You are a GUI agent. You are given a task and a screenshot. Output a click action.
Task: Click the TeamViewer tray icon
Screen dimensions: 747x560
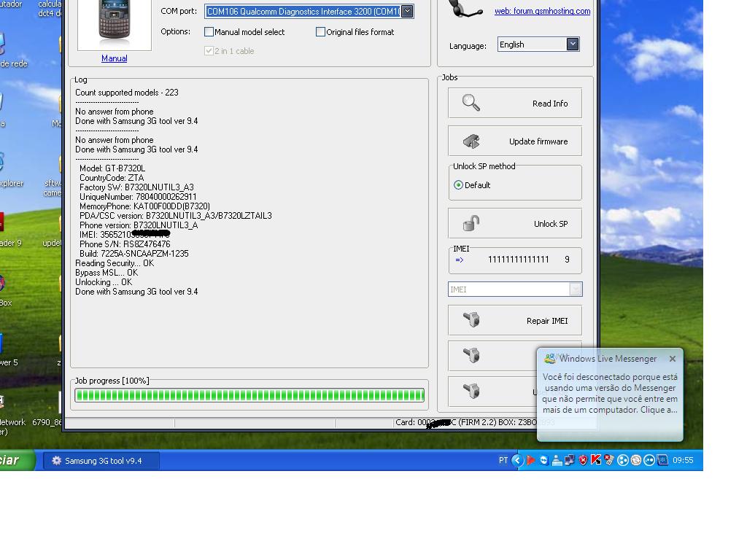(543, 460)
